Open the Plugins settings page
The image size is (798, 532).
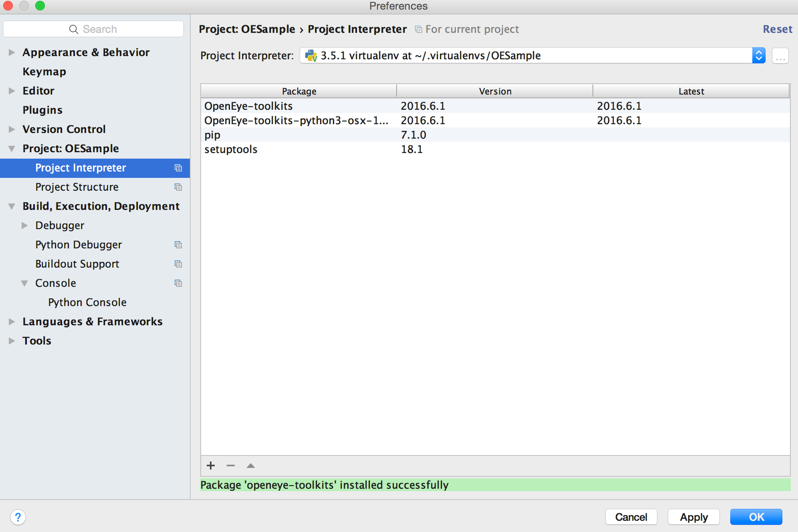[x=42, y=110]
